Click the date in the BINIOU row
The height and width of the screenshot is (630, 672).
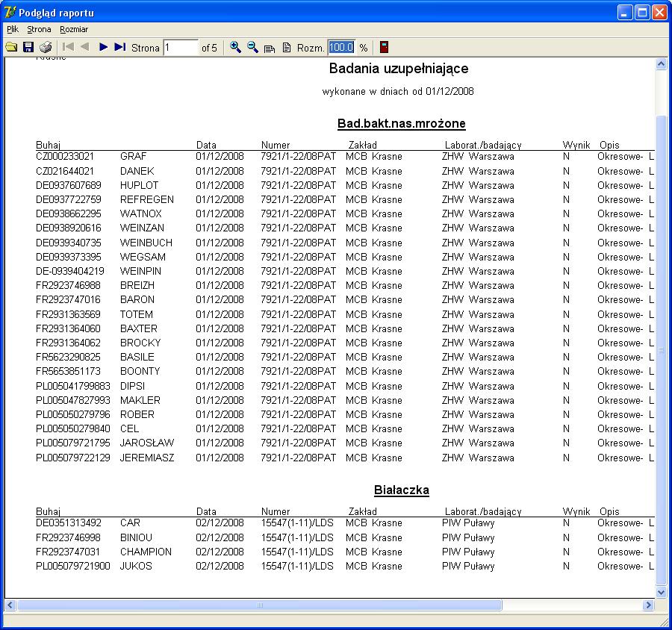click(220, 537)
